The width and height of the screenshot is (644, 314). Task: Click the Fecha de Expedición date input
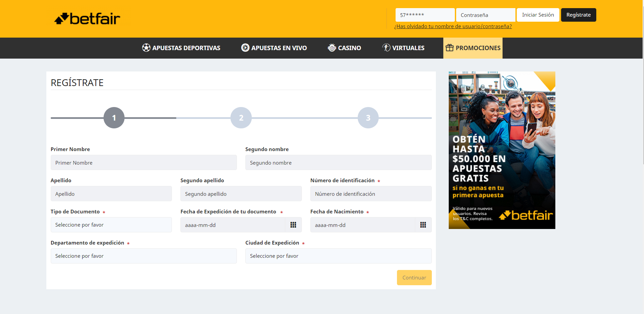(233, 225)
